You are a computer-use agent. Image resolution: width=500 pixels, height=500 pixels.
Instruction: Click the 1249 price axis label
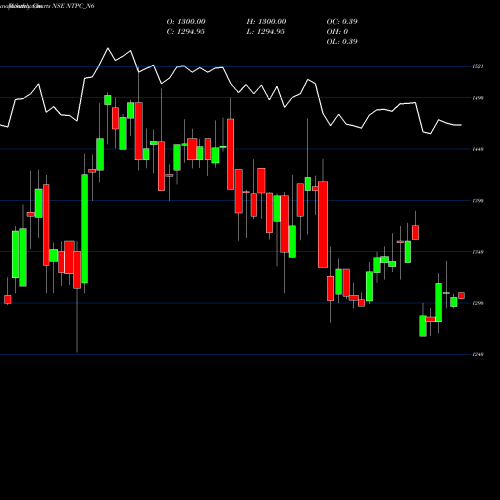click(x=478, y=354)
